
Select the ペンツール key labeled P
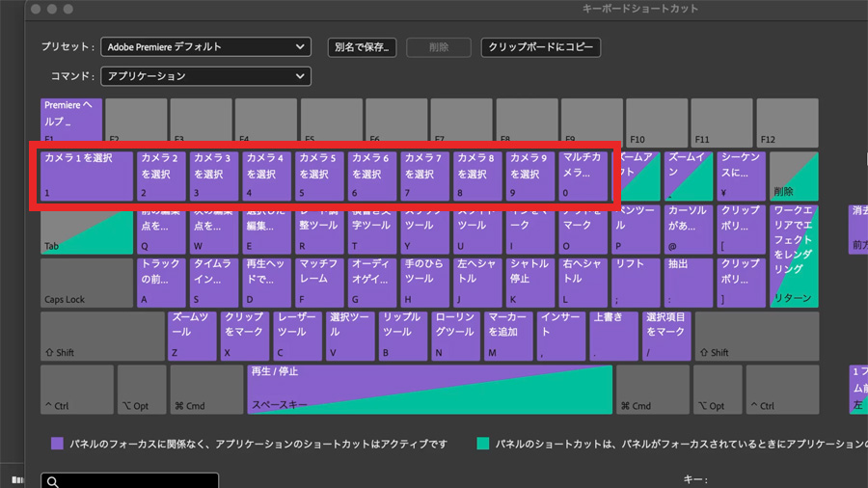pyautogui.click(x=636, y=230)
